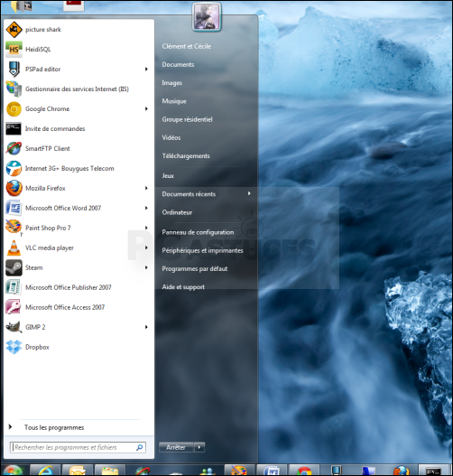Launch Dropbox from its blue box icon
This screenshot has width=453, height=476.
click(x=14, y=347)
